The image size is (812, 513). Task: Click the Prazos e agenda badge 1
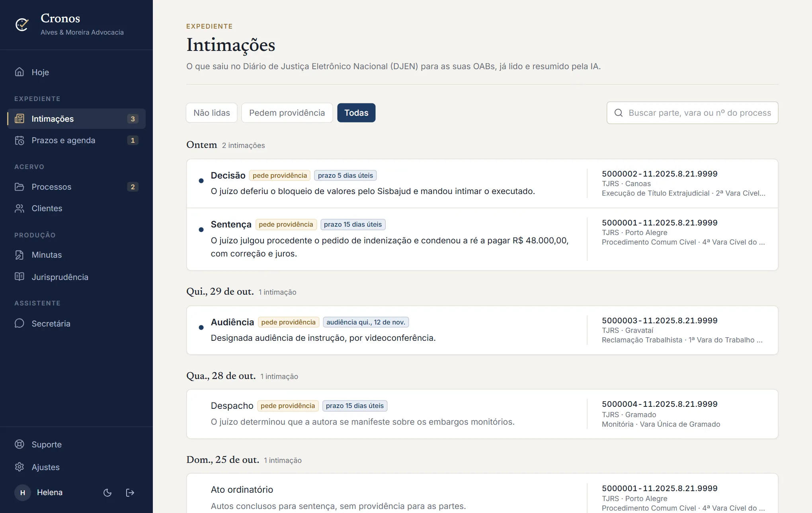pos(133,140)
